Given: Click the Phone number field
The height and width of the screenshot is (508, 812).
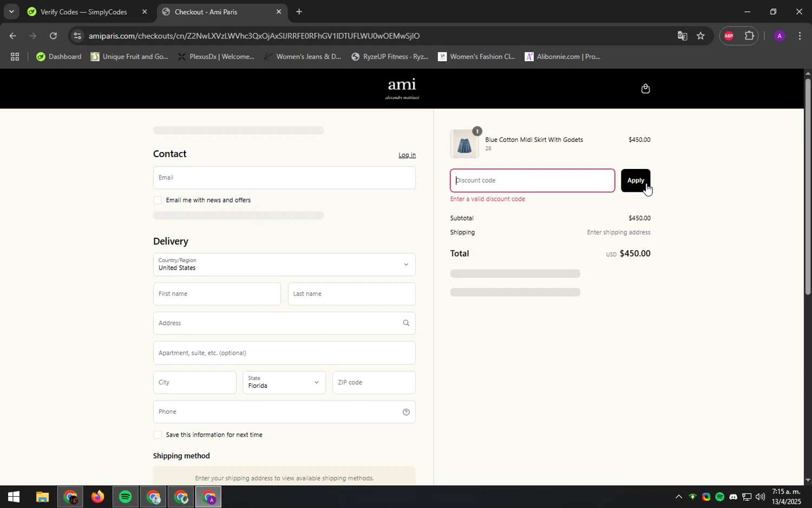Looking at the screenshot, I should click(284, 412).
